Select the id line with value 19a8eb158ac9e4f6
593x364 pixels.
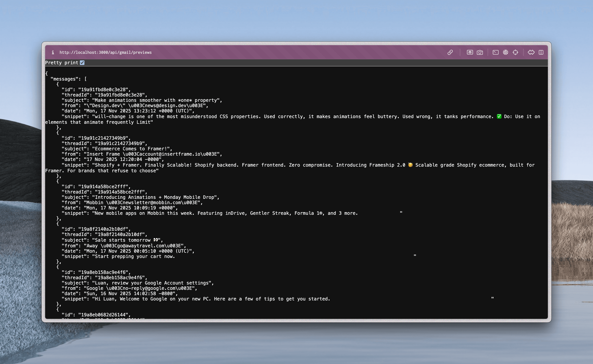tap(96, 272)
